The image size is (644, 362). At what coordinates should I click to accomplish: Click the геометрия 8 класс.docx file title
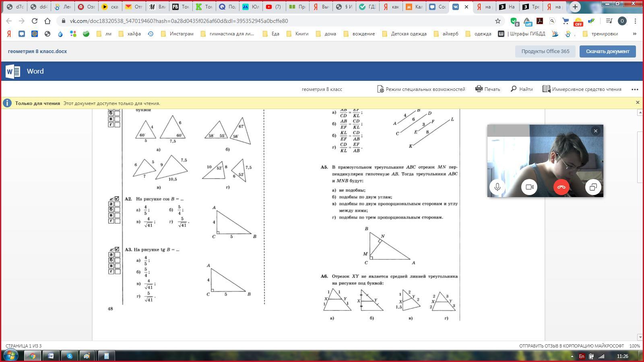point(37,51)
